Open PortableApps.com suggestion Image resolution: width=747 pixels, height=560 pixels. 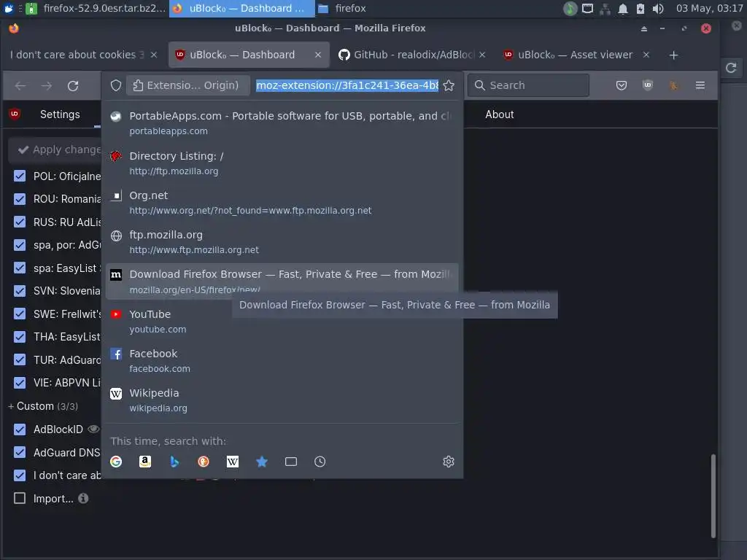282,122
